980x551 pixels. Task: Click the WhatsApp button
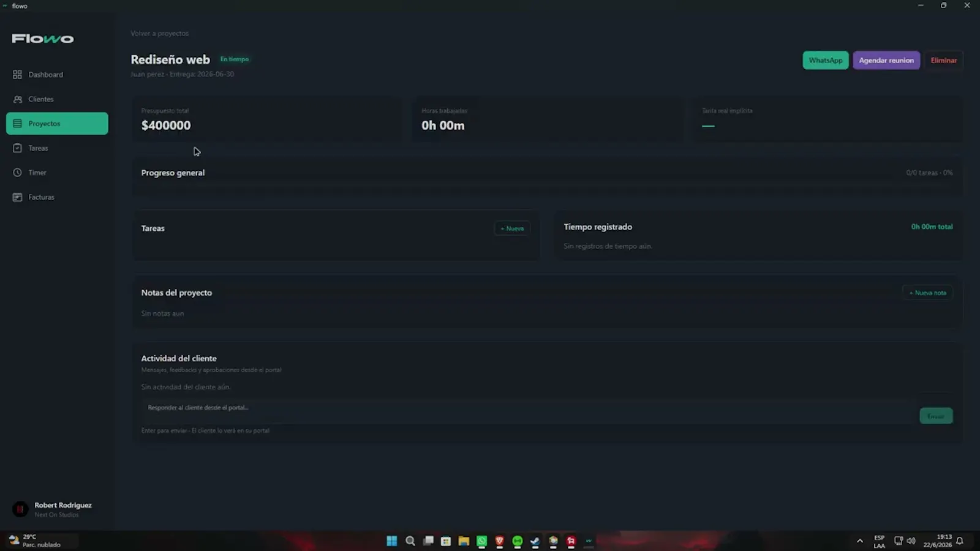826,60
